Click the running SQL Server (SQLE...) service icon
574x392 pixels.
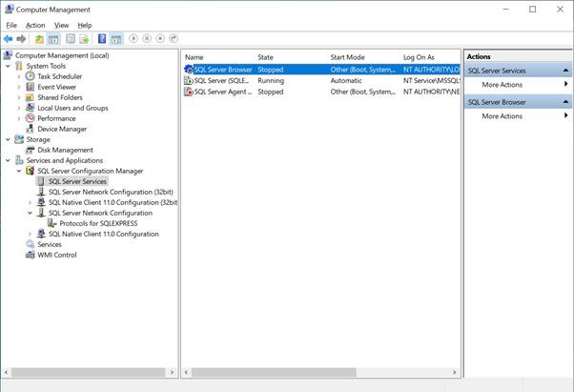[x=189, y=80]
